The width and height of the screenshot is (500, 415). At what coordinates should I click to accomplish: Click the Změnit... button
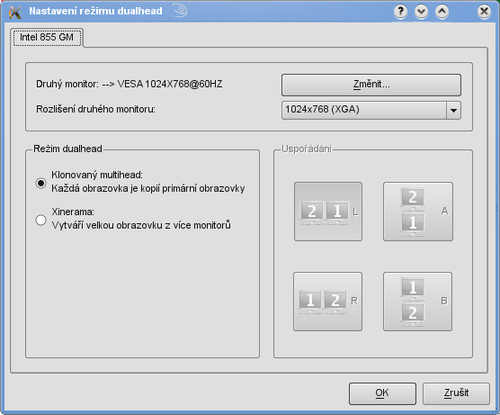pos(371,85)
